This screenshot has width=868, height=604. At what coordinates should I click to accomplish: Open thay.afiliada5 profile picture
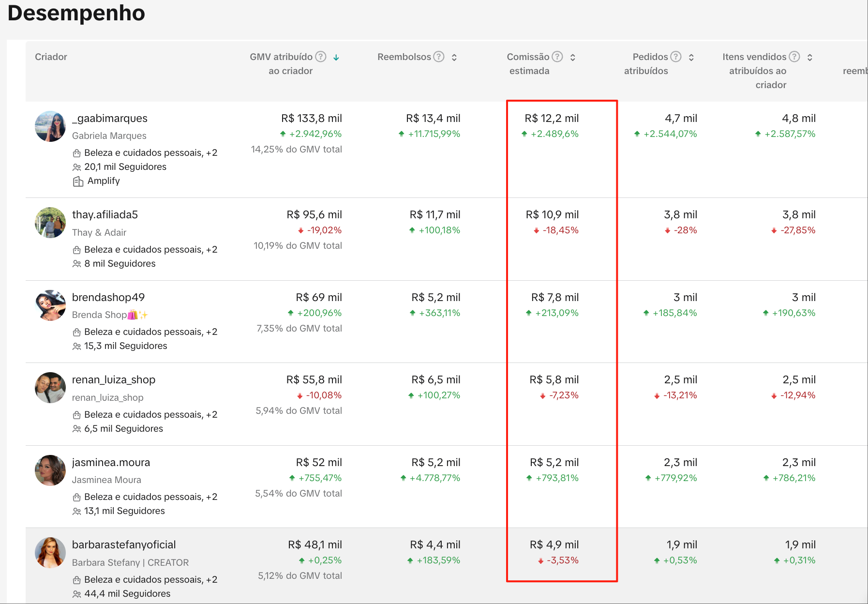[50, 223]
